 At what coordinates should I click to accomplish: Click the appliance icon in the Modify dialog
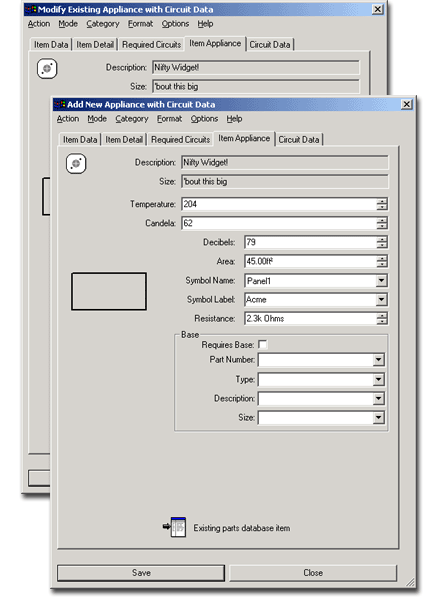[x=47, y=69]
